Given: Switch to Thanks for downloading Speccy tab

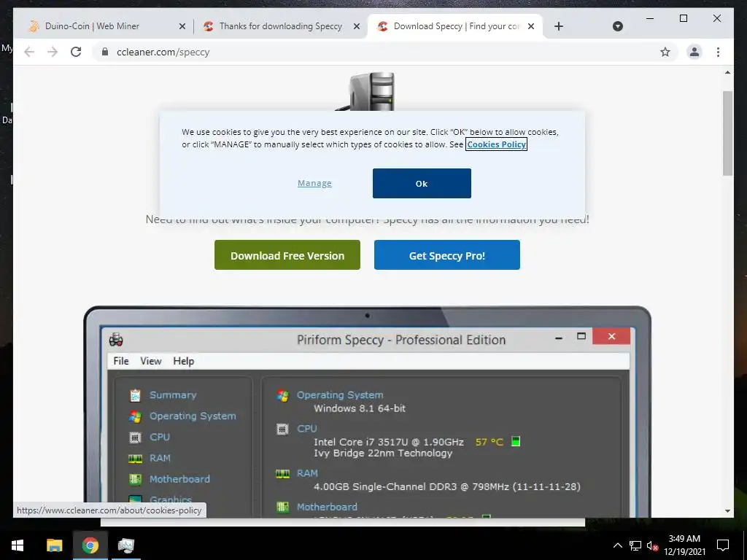Looking at the screenshot, I should [x=280, y=26].
